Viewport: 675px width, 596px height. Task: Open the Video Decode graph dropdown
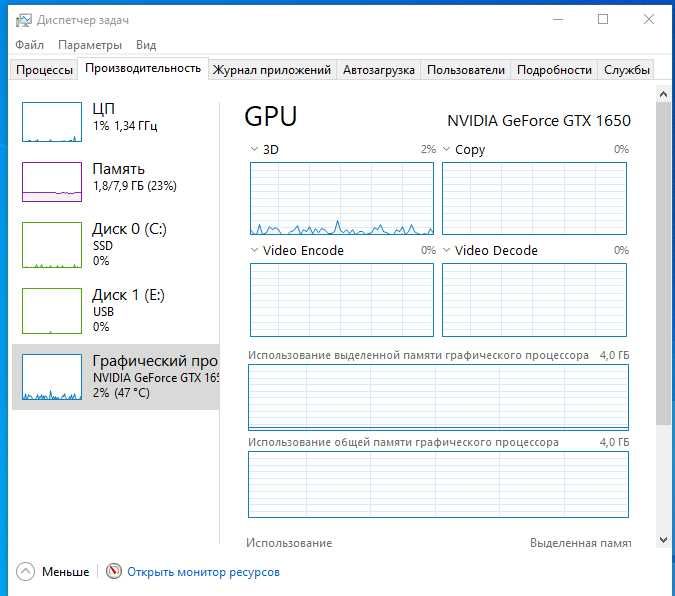pyautogui.click(x=446, y=250)
